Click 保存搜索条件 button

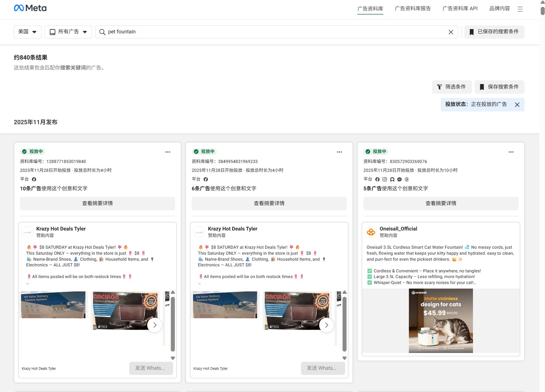(499, 87)
